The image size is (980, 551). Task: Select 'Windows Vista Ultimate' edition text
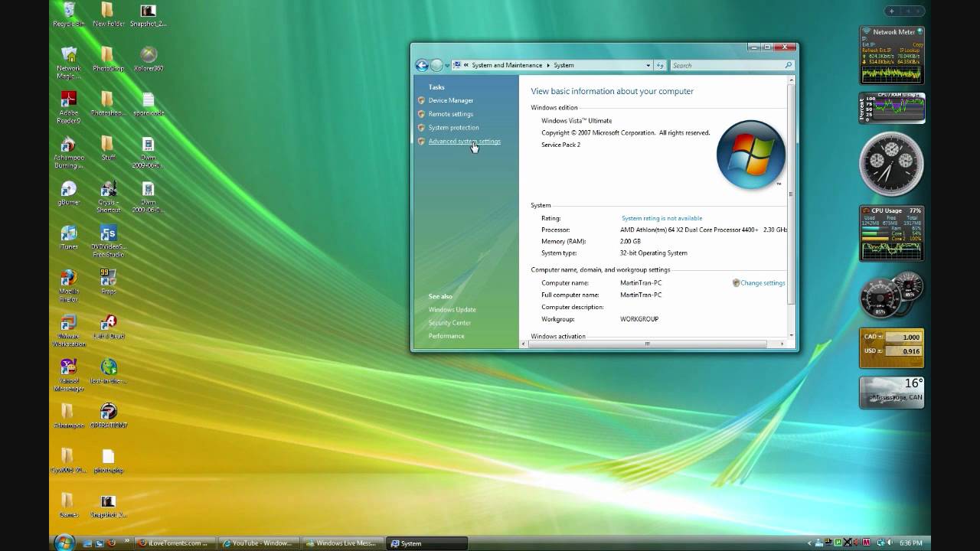(577, 121)
